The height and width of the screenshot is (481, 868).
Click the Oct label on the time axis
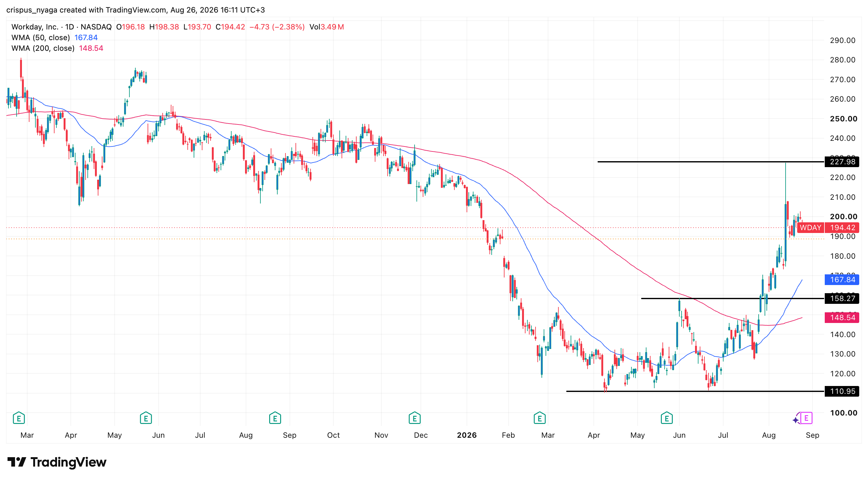333,435
